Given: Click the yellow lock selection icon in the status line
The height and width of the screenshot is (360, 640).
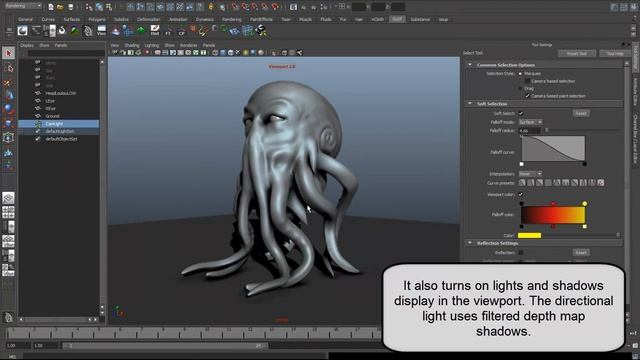Looking at the screenshot, I should coord(211,7).
